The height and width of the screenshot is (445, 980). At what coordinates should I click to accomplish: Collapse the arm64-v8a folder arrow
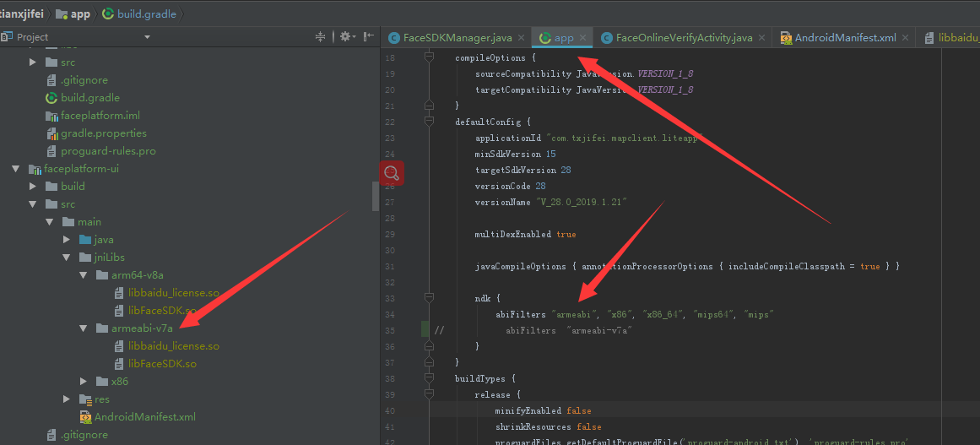click(83, 275)
